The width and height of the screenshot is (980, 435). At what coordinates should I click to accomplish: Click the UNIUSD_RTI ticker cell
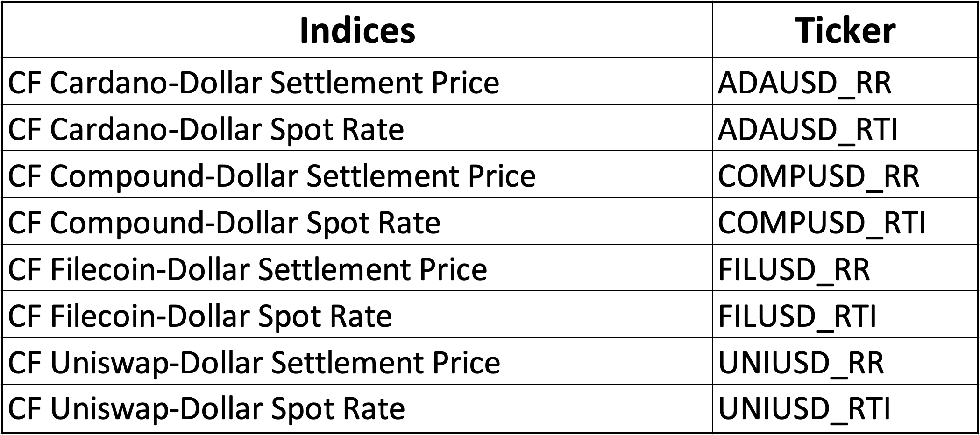pyautogui.click(x=845, y=408)
